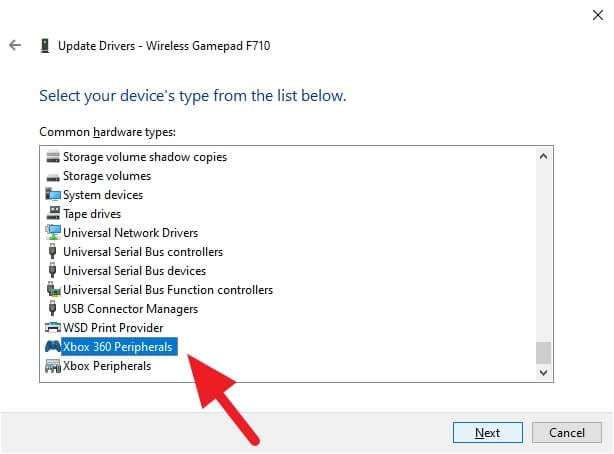Click the Tape drives icon
Viewport: 614px width, 454px height.
(53, 213)
